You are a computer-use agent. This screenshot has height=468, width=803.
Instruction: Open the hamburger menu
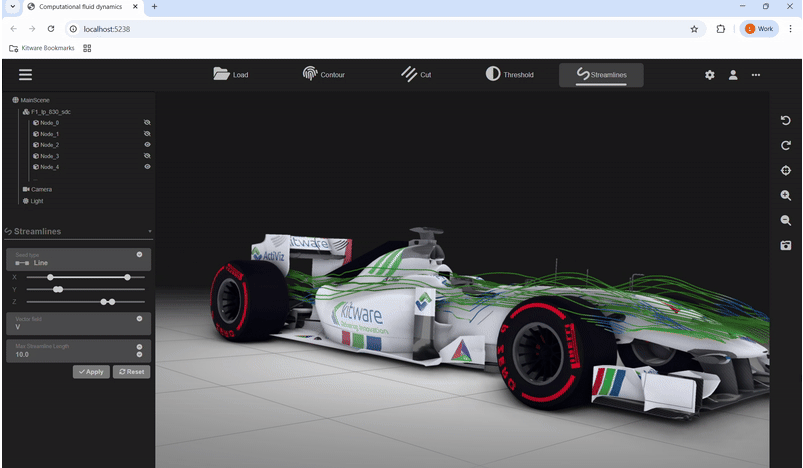(x=25, y=75)
